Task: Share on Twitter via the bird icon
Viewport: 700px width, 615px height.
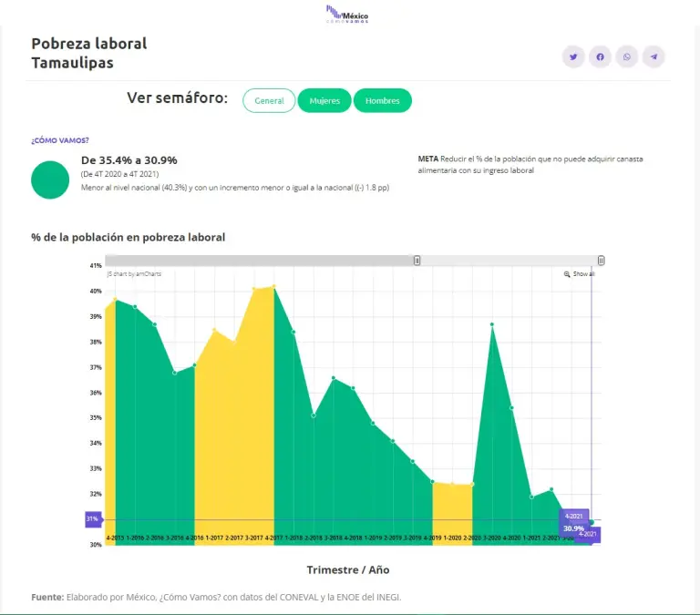Action: [573, 56]
